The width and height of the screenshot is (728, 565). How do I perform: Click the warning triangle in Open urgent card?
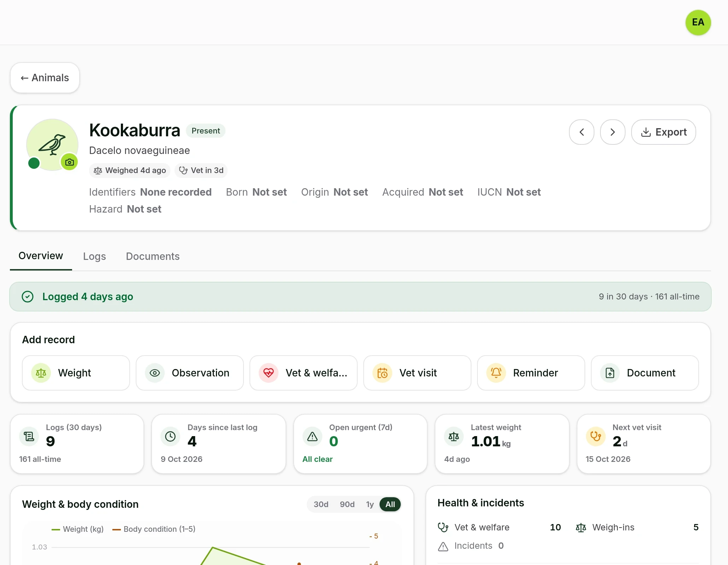coord(312,437)
